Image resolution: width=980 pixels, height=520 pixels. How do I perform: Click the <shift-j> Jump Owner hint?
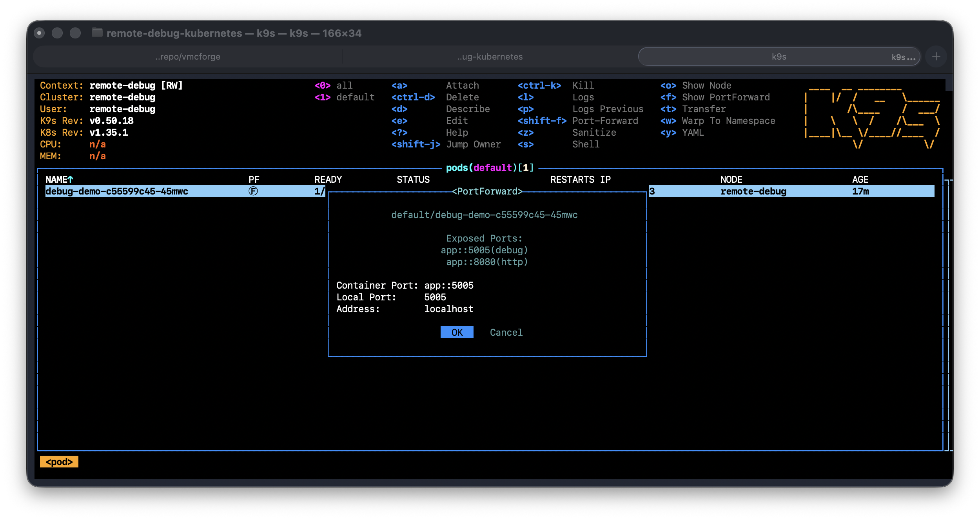pos(446,144)
